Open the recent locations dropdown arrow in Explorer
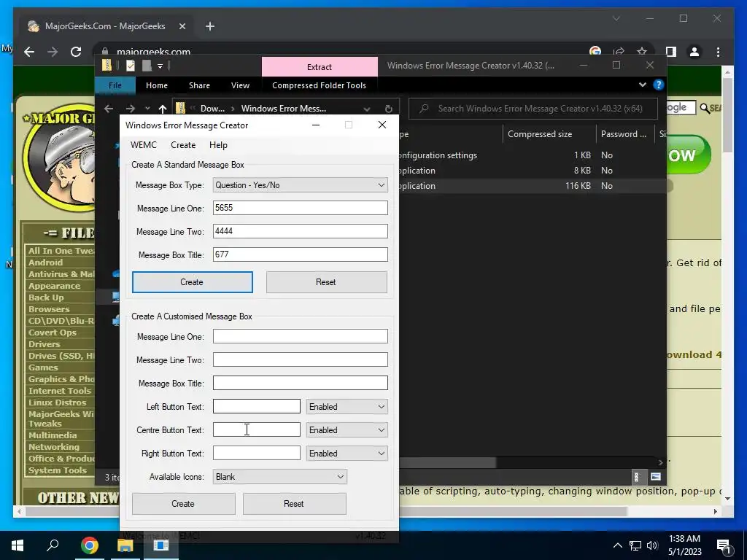This screenshot has width=747, height=560. coord(147,109)
